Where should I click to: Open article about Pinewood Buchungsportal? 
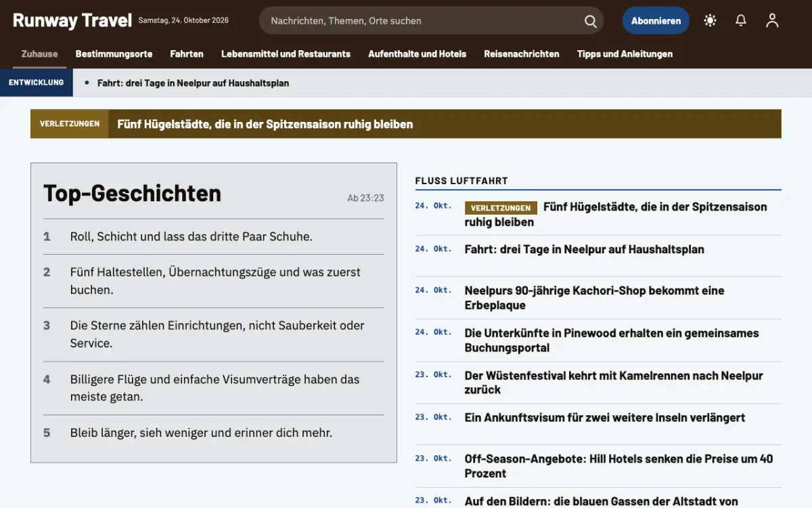[x=612, y=341]
